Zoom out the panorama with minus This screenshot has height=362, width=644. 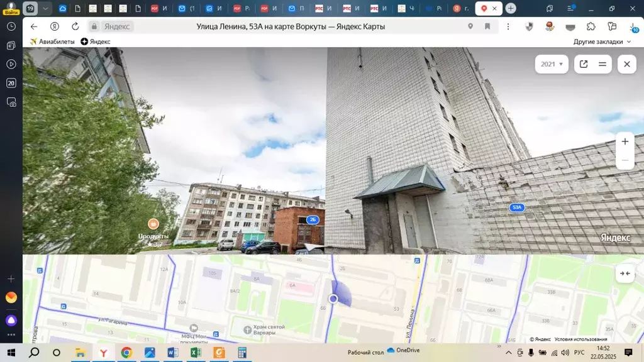(625, 160)
